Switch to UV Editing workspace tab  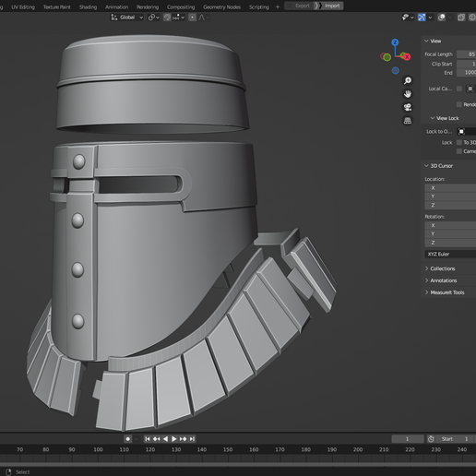click(x=23, y=6)
